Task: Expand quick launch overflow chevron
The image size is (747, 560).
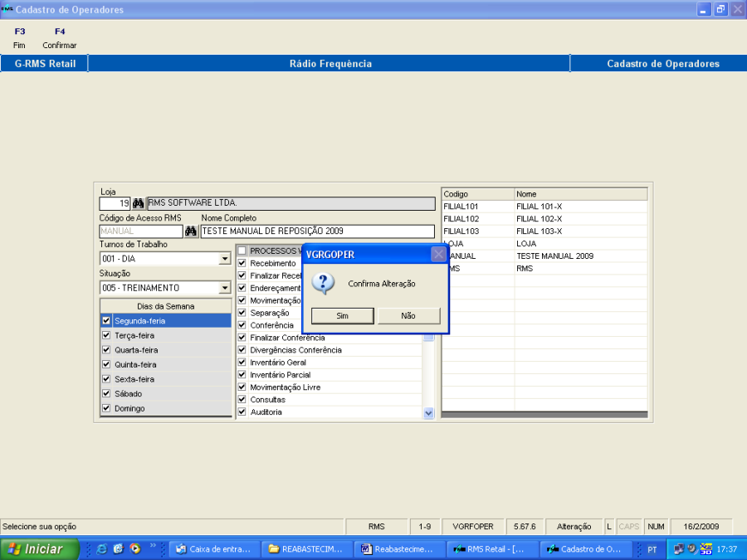Action: click(x=153, y=546)
